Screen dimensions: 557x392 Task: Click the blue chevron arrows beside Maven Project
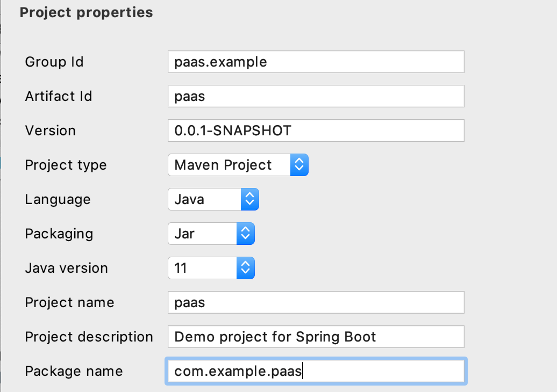299,165
